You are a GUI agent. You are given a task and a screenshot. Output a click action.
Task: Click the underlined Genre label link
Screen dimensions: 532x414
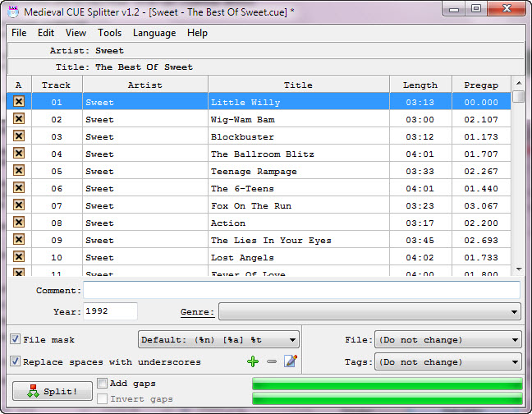197,312
